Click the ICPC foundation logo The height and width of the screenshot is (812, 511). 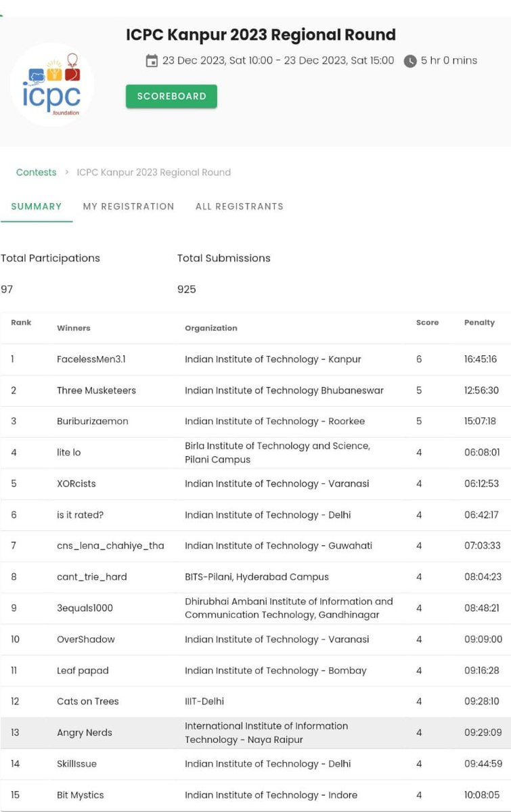51,85
